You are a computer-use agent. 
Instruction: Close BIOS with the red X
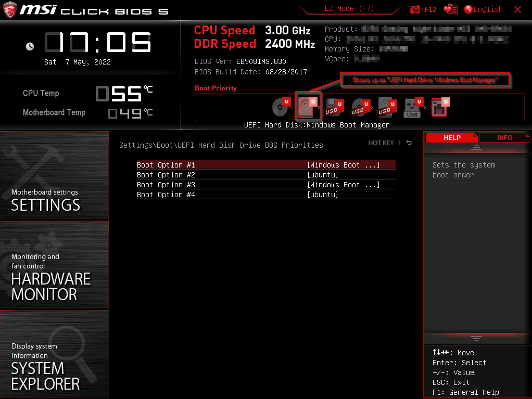coord(517,9)
